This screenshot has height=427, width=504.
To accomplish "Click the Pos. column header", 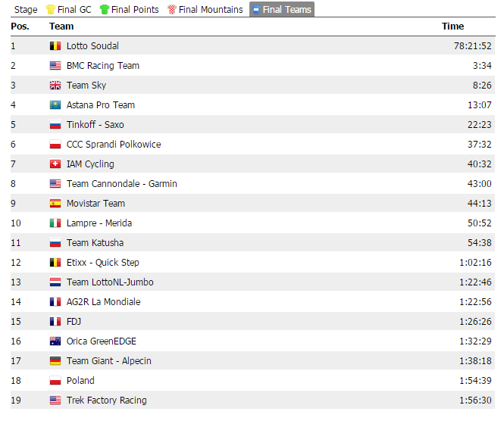I will tap(20, 26).
